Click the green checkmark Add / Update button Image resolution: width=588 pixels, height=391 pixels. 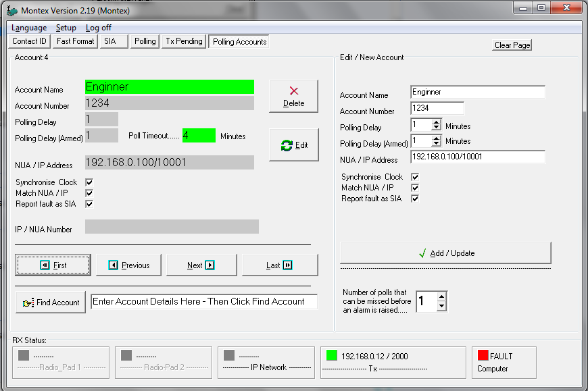[445, 253]
